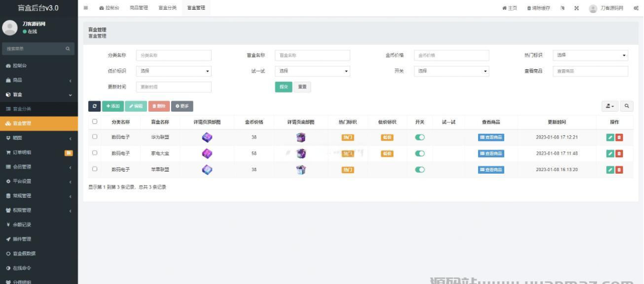Open the export dropdown beside the table search
Screen dimensions: 644x284
pos(610,106)
